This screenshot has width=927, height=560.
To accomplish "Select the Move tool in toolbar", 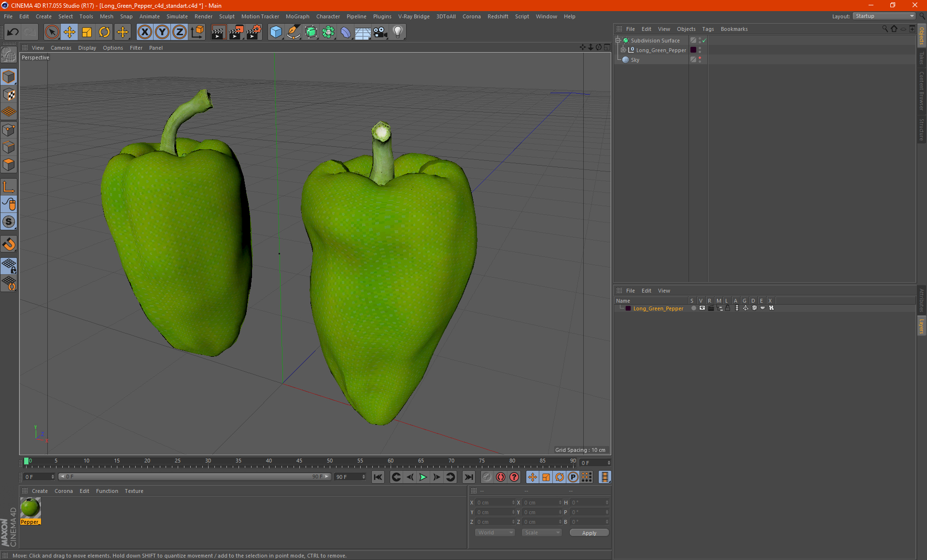I will [x=70, y=32].
